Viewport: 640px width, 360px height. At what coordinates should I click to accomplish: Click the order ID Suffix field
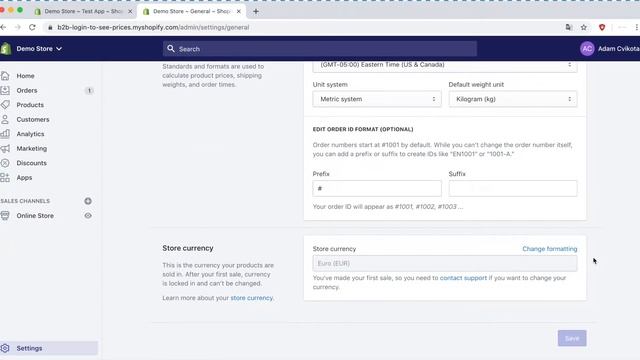click(x=513, y=189)
